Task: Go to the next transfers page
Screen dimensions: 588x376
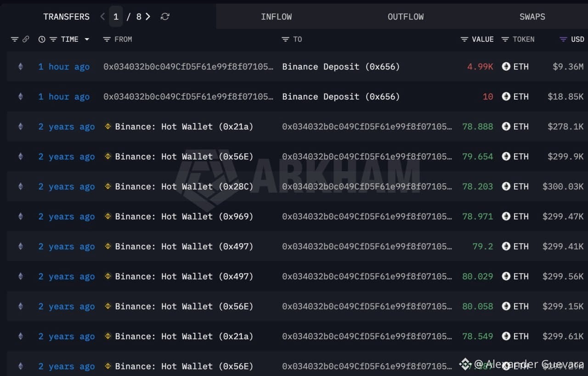Action: [148, 17]
